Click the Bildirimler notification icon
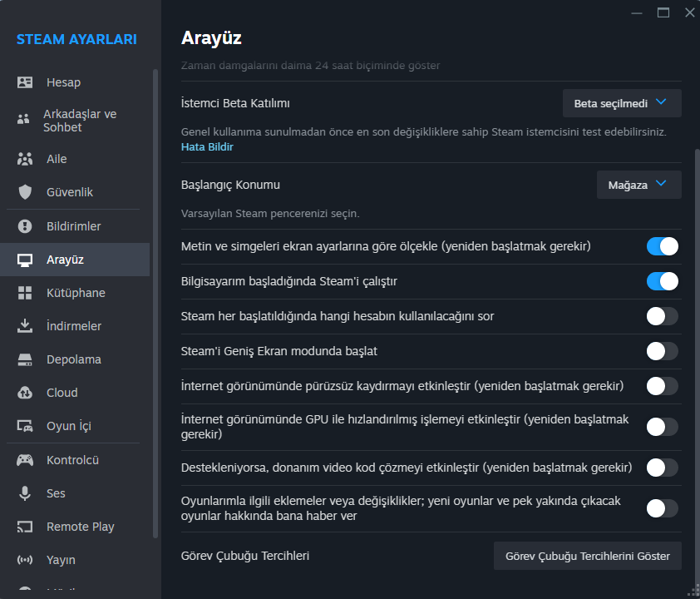The width and height of the screenshot is (700, 599). (25, 226)
